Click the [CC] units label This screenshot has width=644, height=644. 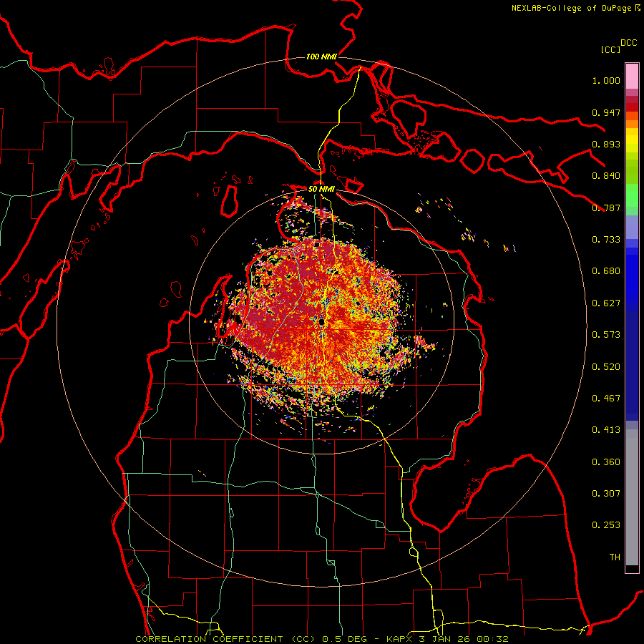pos(610,49)
